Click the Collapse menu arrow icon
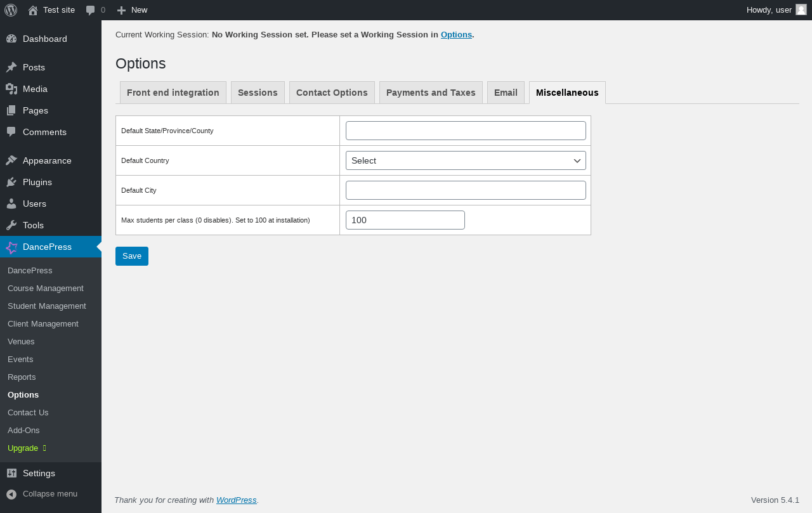Screen dimensions: 812x513 (11, 494)
